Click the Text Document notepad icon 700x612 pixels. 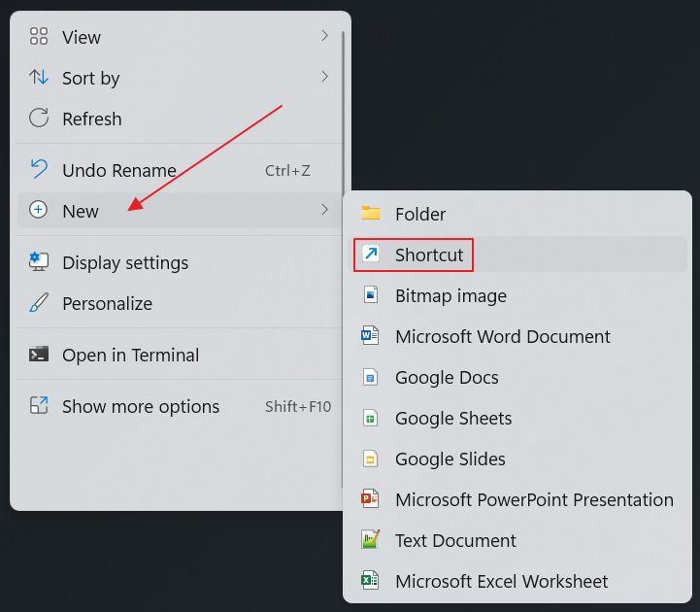pos(371,540)
